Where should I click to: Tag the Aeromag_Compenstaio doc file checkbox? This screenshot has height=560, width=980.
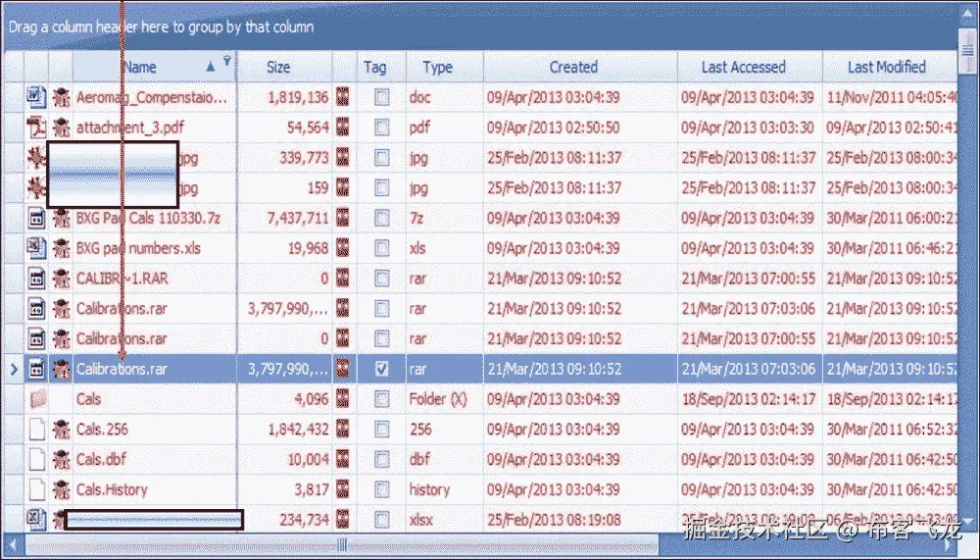(381, 97)
